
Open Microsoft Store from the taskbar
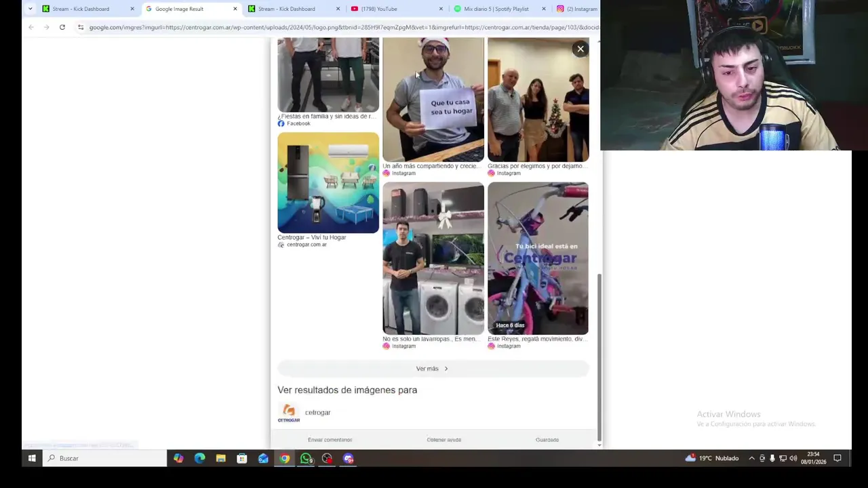tap(241, 458)
